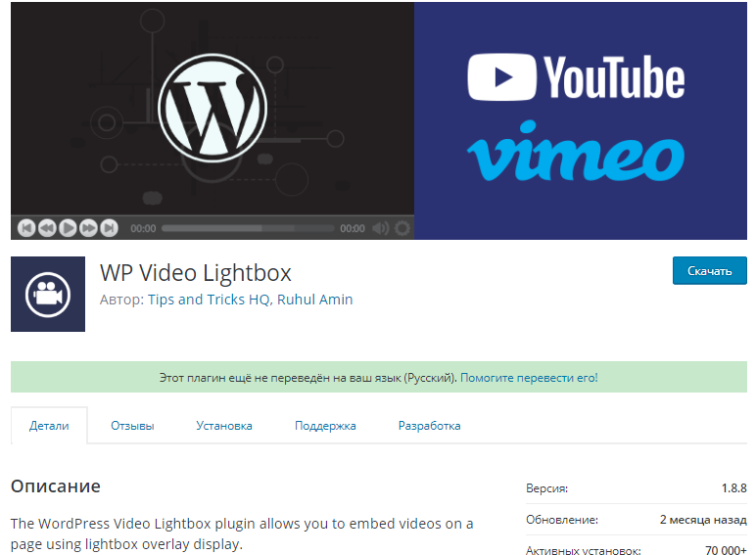Click the WP Video Lightbox title
The height and width of the screenshot is (555, 756).
point(196,273)
